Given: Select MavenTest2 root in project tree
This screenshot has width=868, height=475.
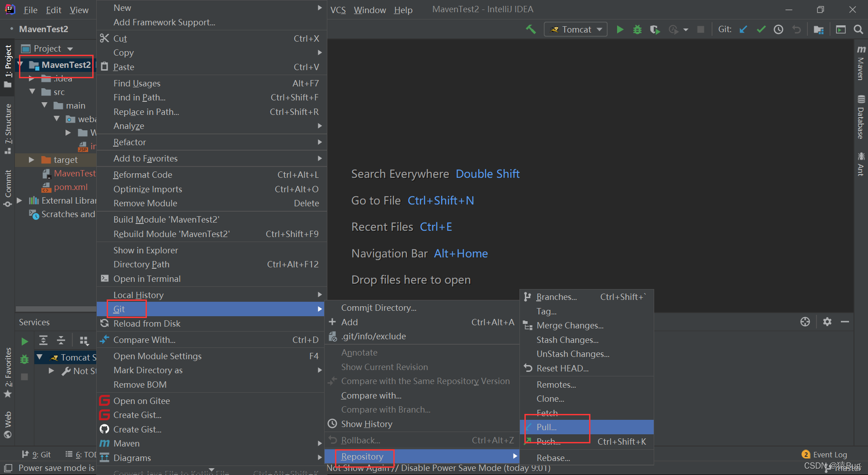Looking at the screenshot, I should (66, 65).
